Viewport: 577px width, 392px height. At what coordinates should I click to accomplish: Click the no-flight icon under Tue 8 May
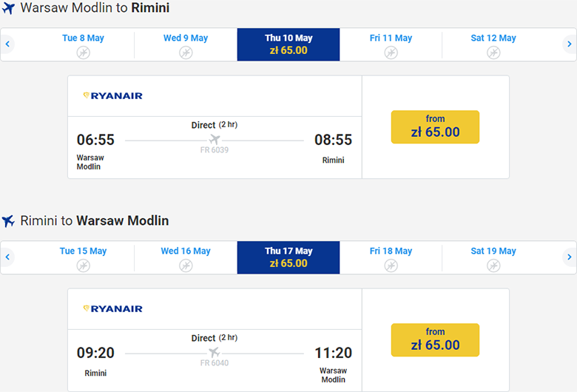coord(83,53)
